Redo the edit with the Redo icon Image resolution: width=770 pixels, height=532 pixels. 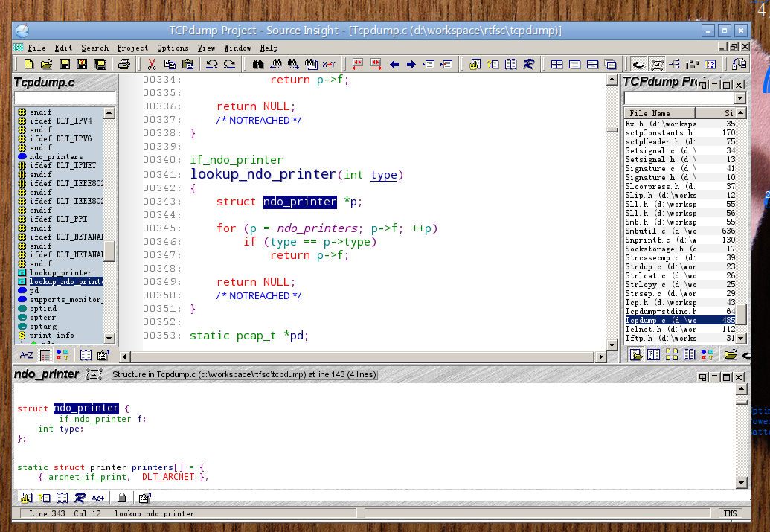229,64
